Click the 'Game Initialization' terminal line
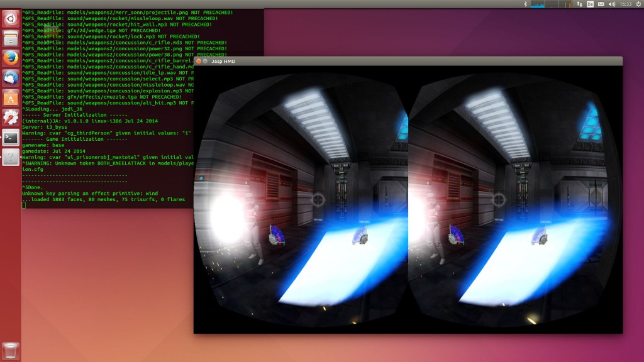Viewport: 644px width, 362px height. [75, 139]
